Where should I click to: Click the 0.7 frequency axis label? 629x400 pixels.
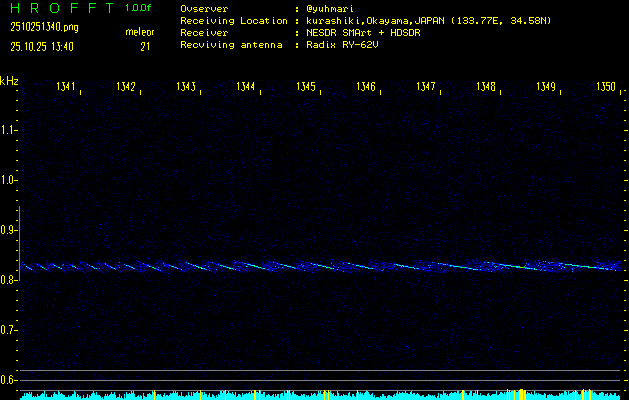9,330
